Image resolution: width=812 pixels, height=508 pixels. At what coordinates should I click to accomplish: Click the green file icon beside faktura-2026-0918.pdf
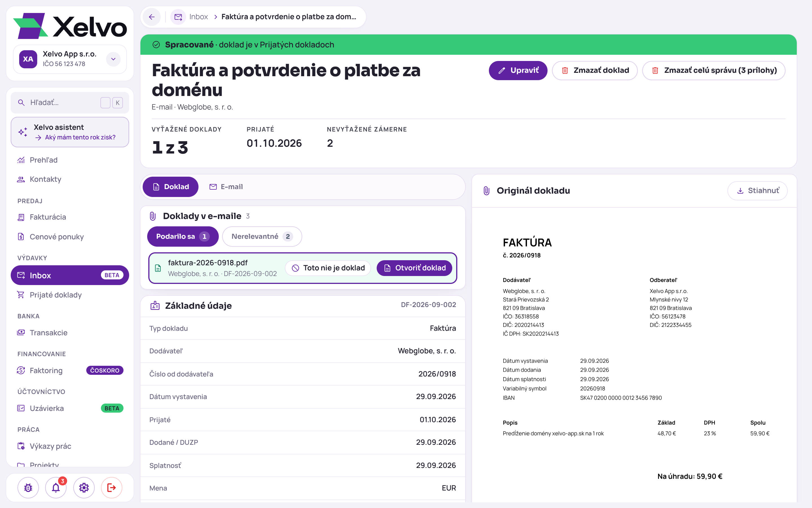coord(158,268)
